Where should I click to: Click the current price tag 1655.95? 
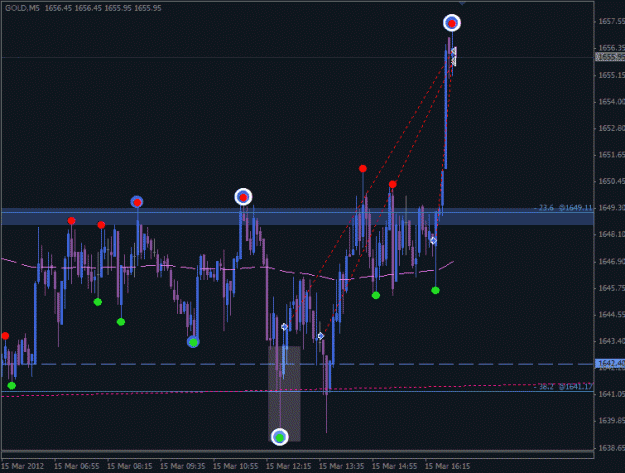click(610, 57)
